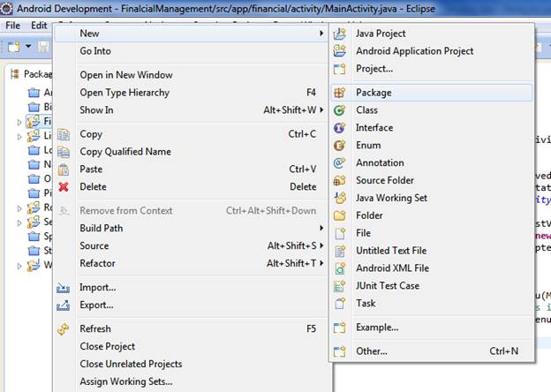Open the File menu
551x392 pixels.
[x=13, y=26]
